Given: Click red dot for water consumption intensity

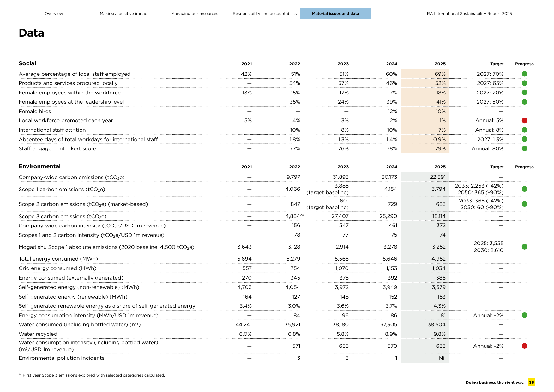Looking at the screenshot, I should point(525,346).
